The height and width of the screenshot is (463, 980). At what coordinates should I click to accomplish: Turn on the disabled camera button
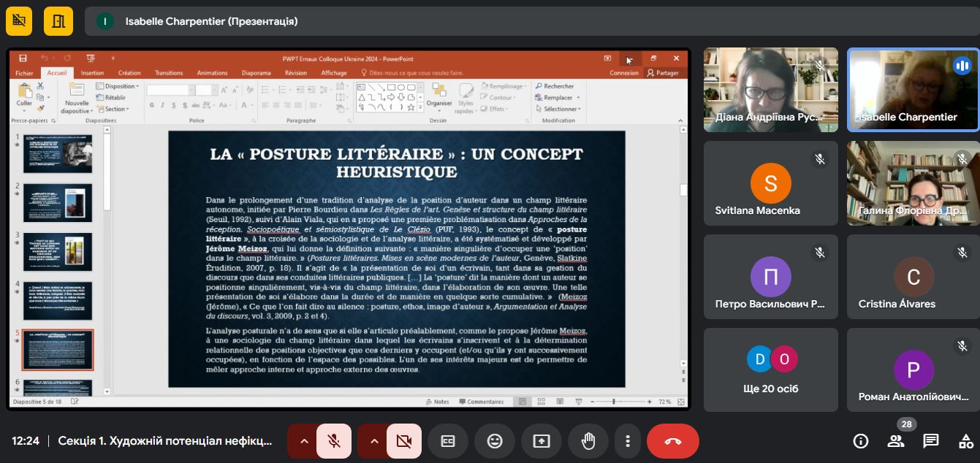pyautogui.click(x=404, y=441)
